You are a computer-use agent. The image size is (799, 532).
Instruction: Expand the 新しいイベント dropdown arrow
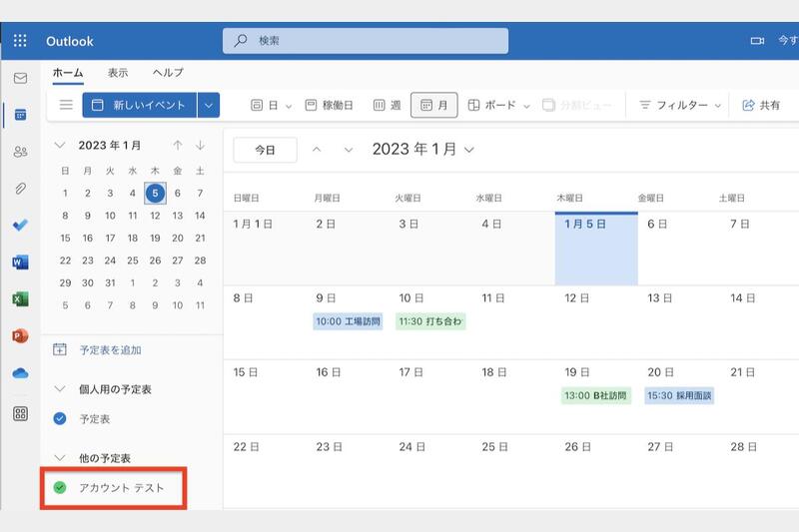(208, 105)
